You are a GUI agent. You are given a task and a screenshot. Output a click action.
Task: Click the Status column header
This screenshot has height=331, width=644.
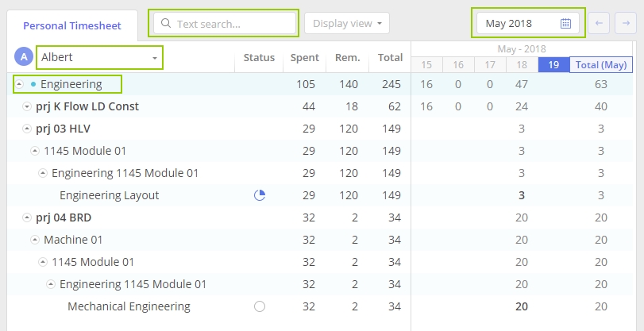click(x=259, y=58)
